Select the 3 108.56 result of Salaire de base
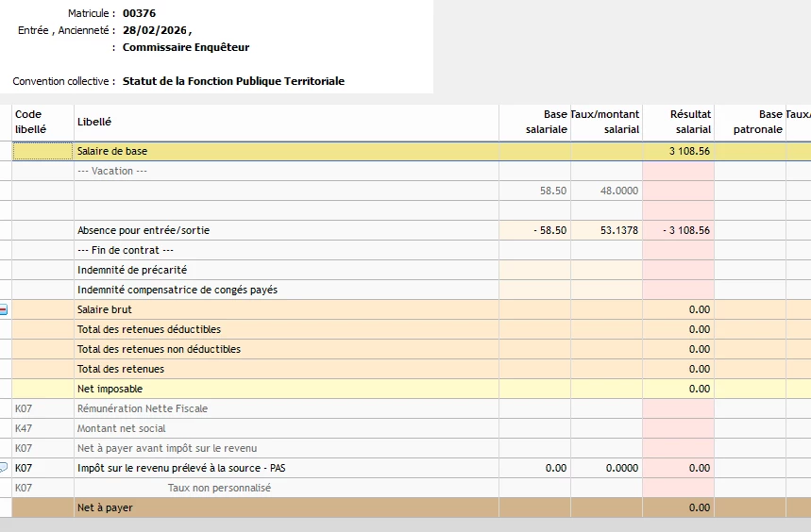The image size is (811, 532). point(689,151)
